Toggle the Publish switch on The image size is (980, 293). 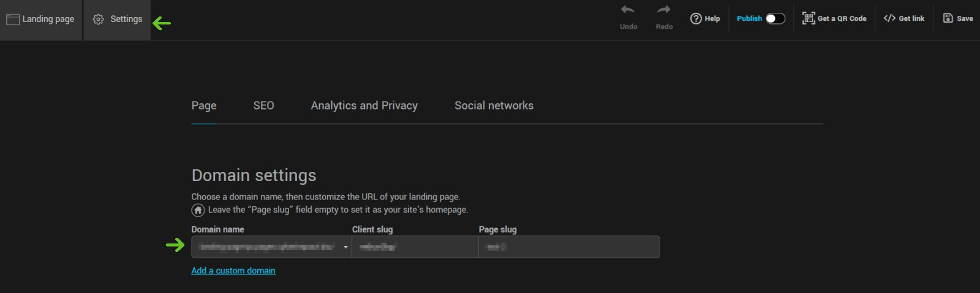pos(775,18)
